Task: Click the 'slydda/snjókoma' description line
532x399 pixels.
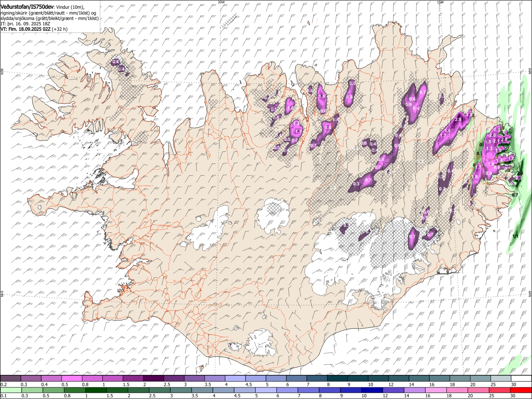Action: point(49,18)
